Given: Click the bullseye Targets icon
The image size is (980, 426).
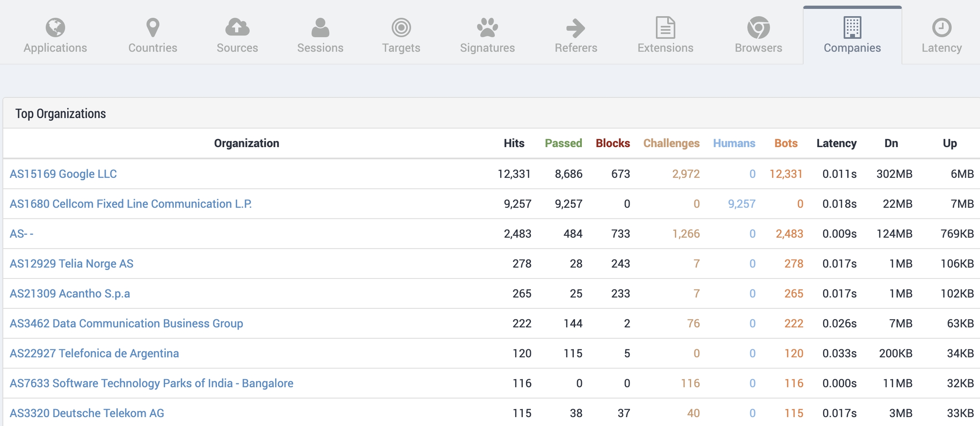Looking at the screenshot, I should pos(401,28).
